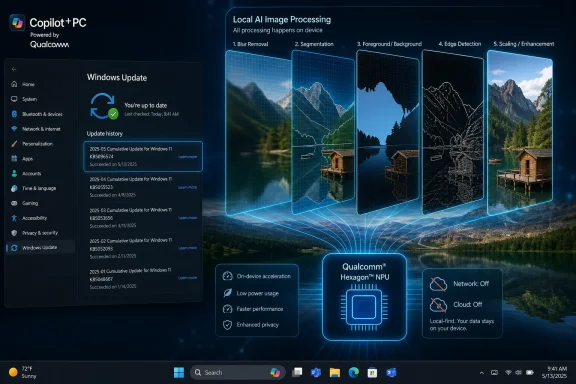This screenshot has width=576, height=384.
Task: Open Microsoft Teams from the taskbar
Action: pyautogui.click(x=316, y=373)
